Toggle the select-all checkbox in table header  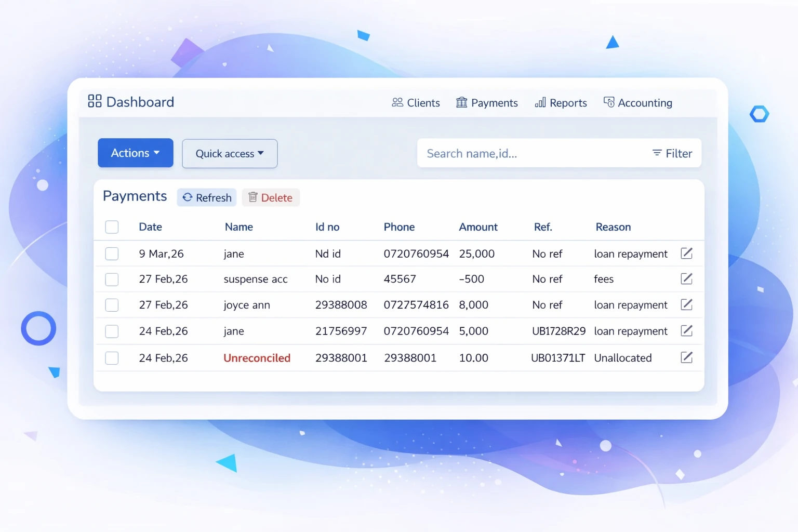coord(112,227)
